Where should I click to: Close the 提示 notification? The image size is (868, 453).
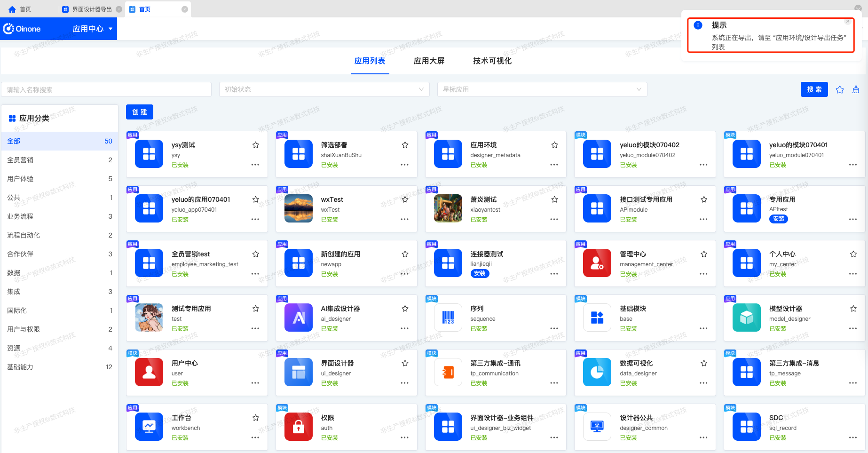[848, 21]
